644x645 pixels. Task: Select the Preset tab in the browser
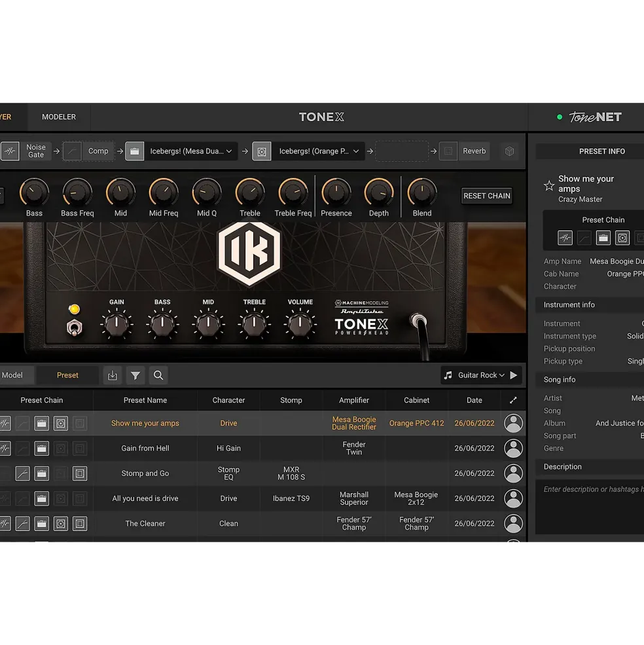(x=67, y=375)
